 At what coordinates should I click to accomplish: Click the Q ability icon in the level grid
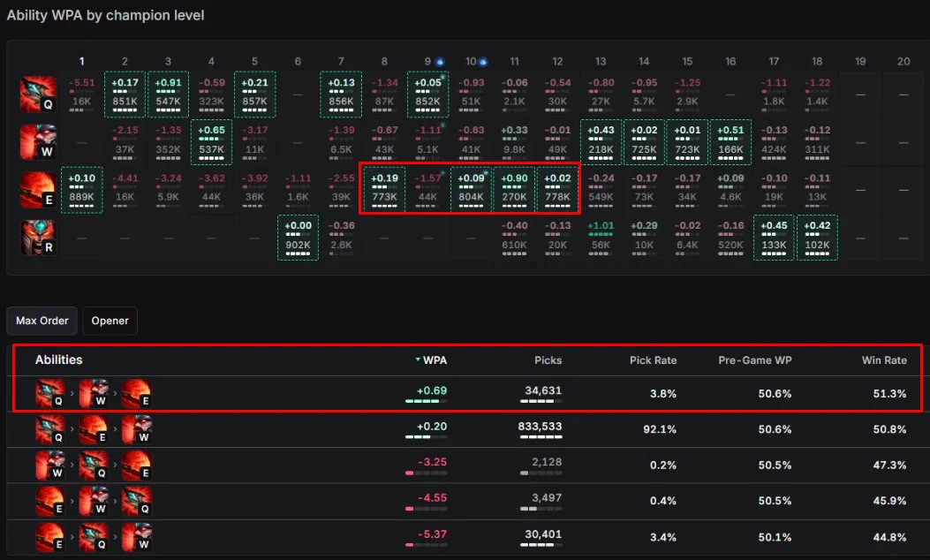coord(38,94)
